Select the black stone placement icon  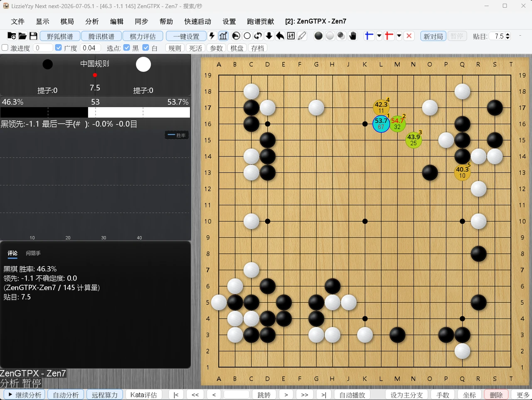(x=319, y=36)
